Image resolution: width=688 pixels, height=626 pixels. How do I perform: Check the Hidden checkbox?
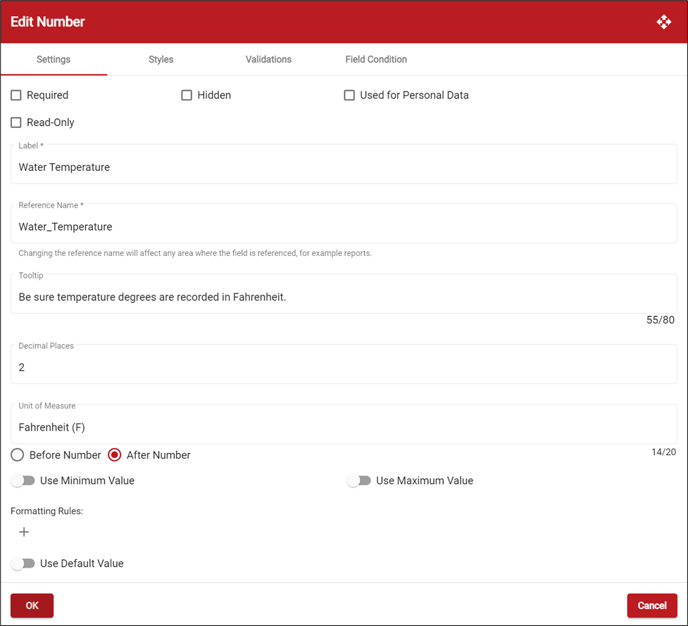pyautogui.click(x=187, y=96)
